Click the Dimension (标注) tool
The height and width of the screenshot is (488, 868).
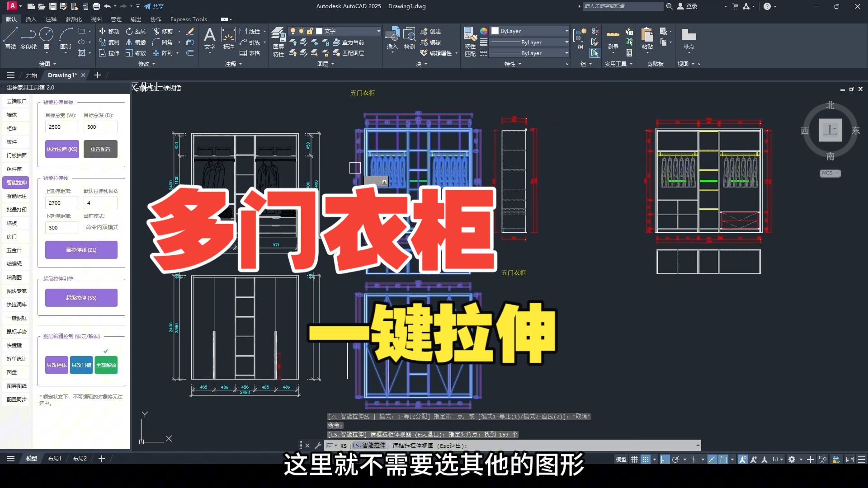click(x=228, y=39)
